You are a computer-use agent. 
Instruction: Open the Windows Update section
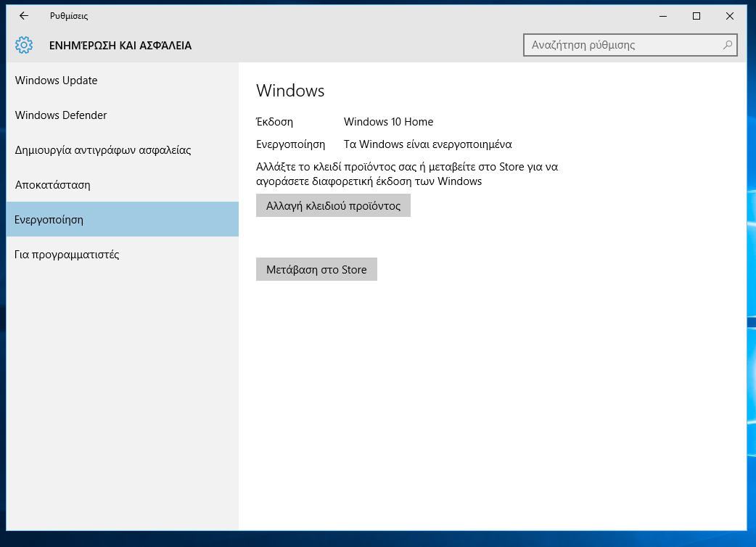[123, 81]
